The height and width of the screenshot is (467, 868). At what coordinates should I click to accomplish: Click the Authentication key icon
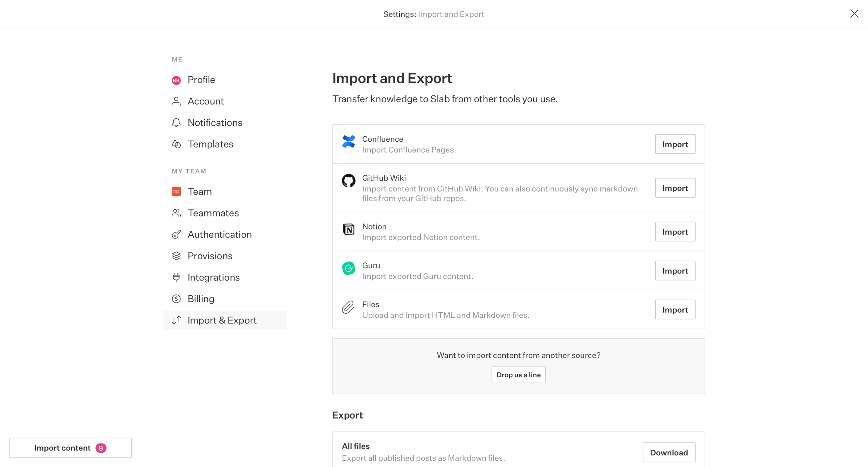tap(176, 234)
